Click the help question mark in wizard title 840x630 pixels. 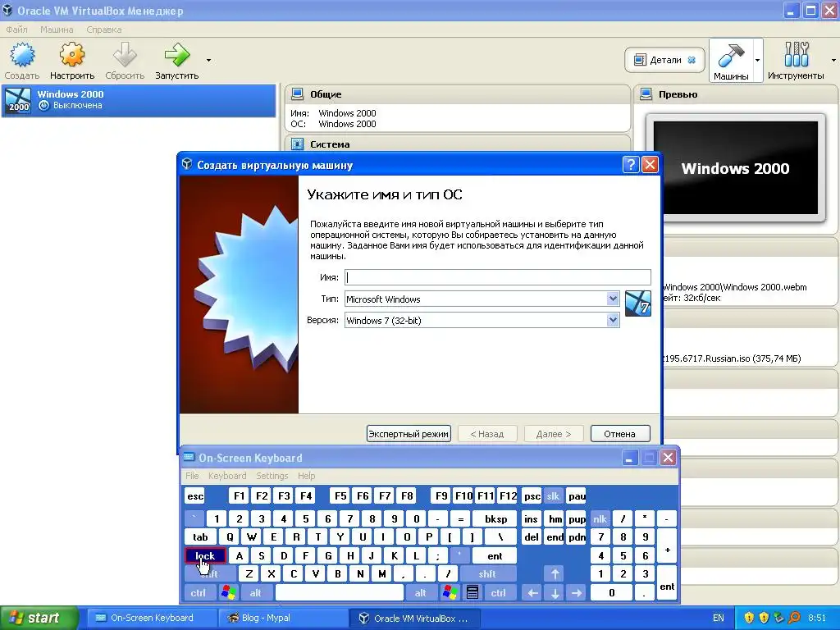[631, 164]
